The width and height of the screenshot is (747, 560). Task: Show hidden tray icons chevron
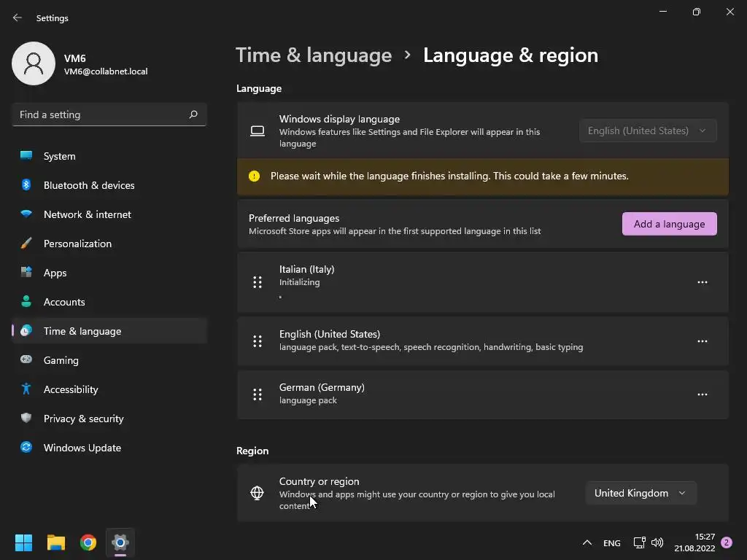pyautogui.click(x=587, y=542)
